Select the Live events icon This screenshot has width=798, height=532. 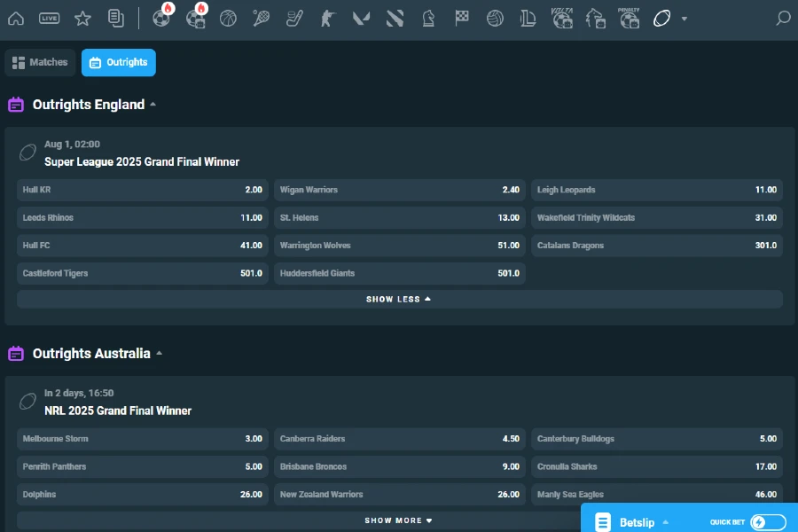[50, 18]
